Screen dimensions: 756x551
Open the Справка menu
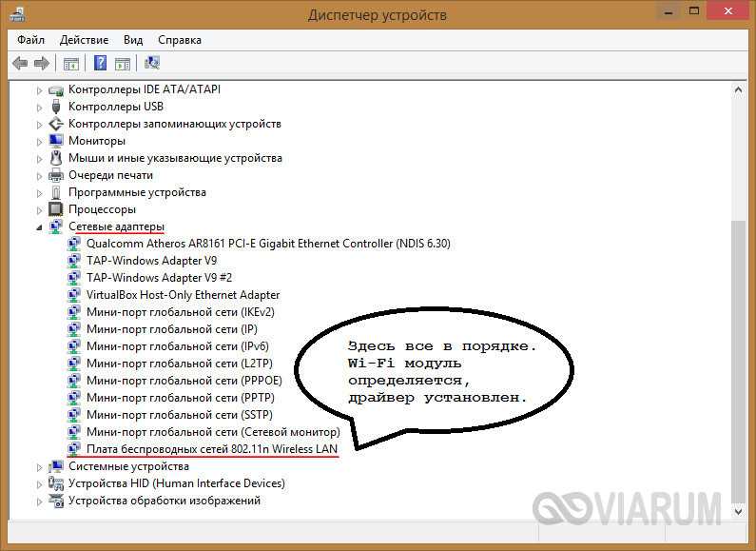180,40
